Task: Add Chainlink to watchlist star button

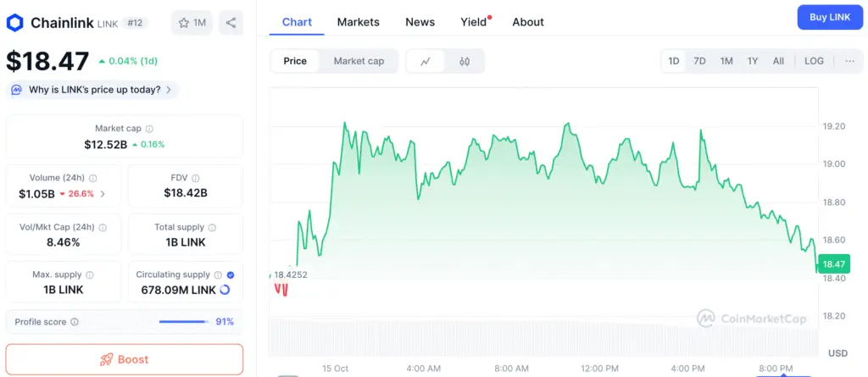Action: [192, 23]
